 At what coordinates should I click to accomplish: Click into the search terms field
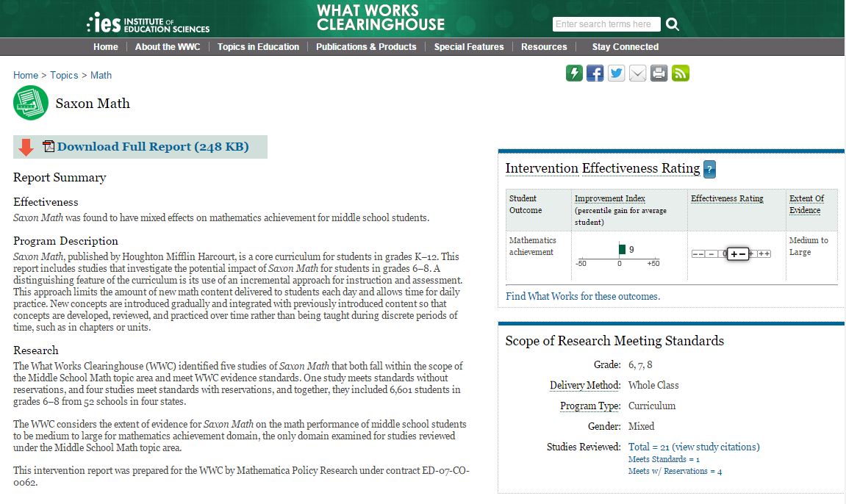pos(606,24)
